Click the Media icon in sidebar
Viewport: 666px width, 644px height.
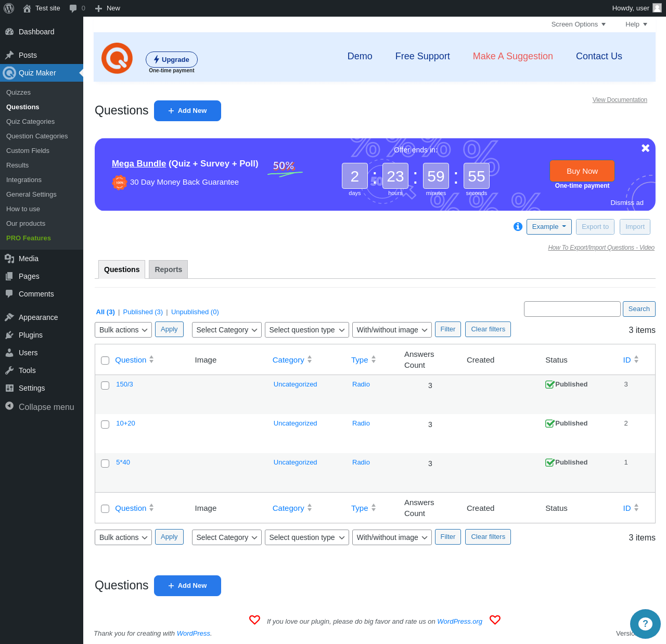click(9, 259)
